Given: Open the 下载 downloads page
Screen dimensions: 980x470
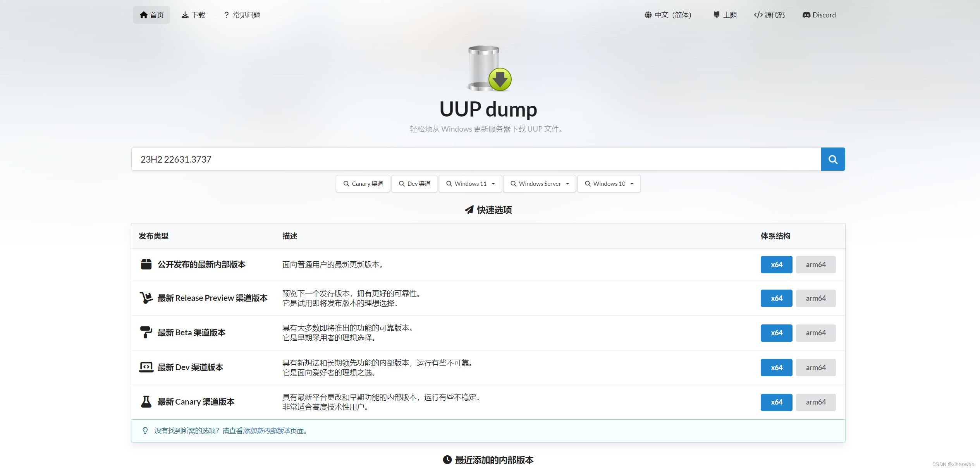Looking at the screenshot, I should [193, 15].
